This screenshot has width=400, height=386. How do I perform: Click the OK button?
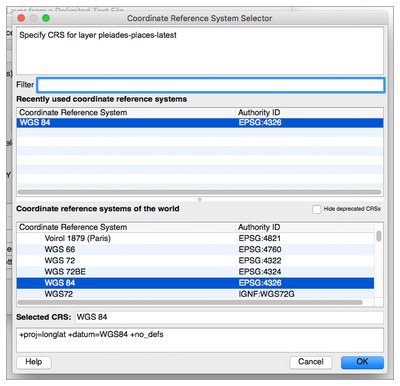[x=362, y=362]
